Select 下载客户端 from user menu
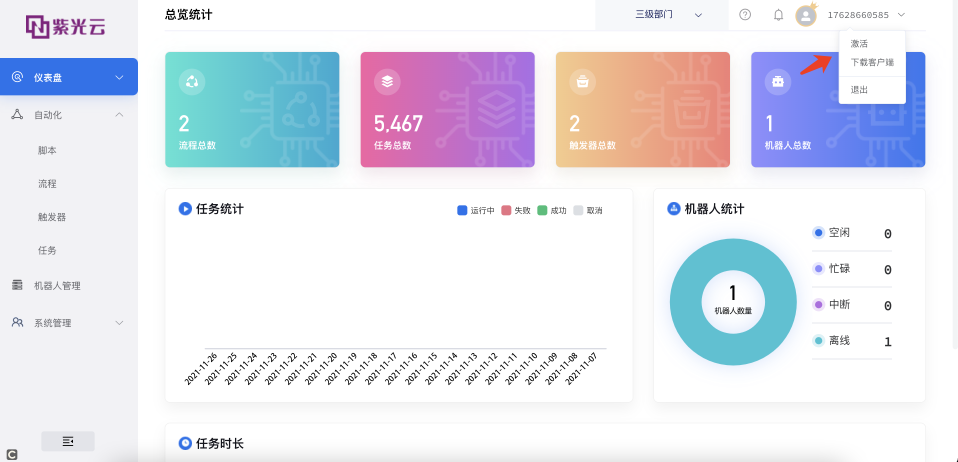 click(x=871, y=62)
